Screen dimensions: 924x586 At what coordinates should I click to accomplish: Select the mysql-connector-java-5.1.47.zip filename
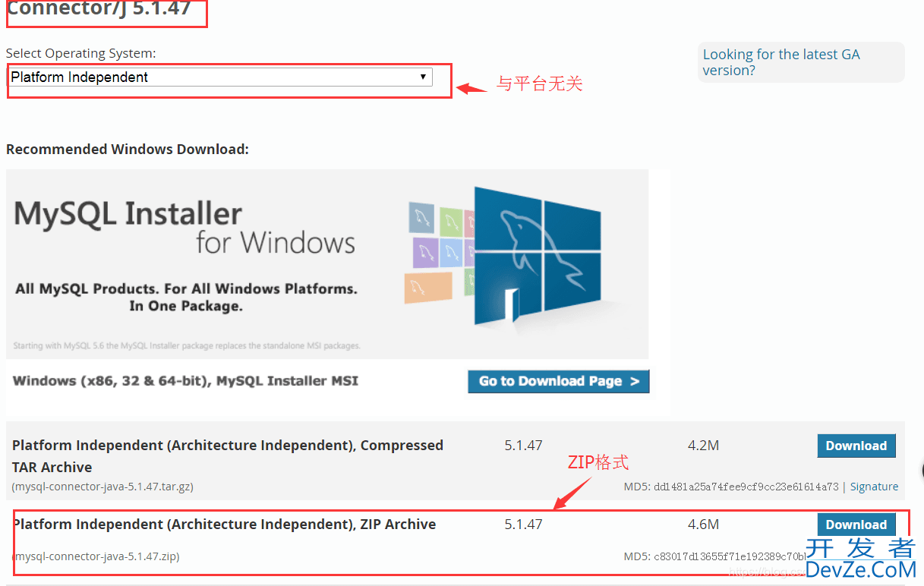[x=96, y=556]
